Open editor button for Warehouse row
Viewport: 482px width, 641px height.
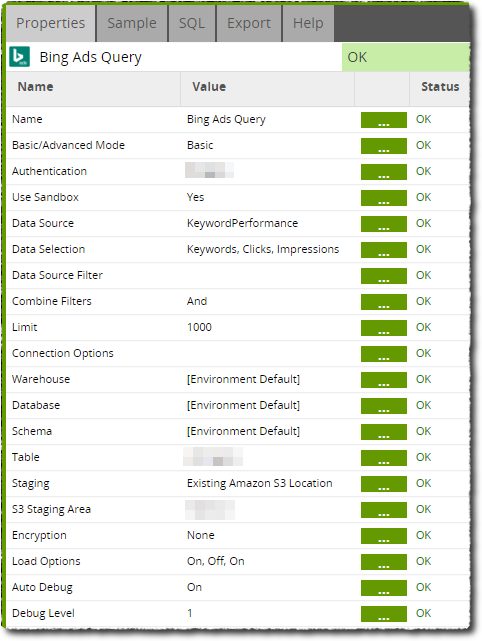pyautogui.click(x=383, y=380)
